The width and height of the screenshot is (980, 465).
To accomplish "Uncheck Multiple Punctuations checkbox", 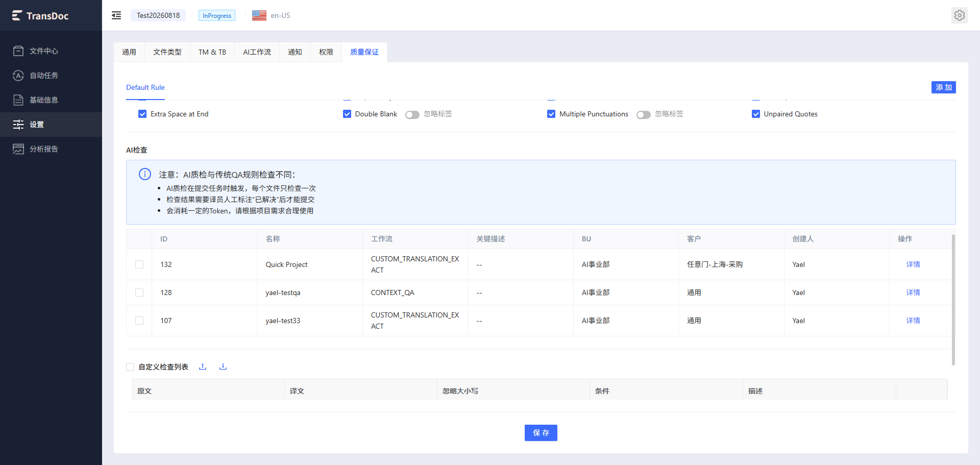I will (551, 114).
